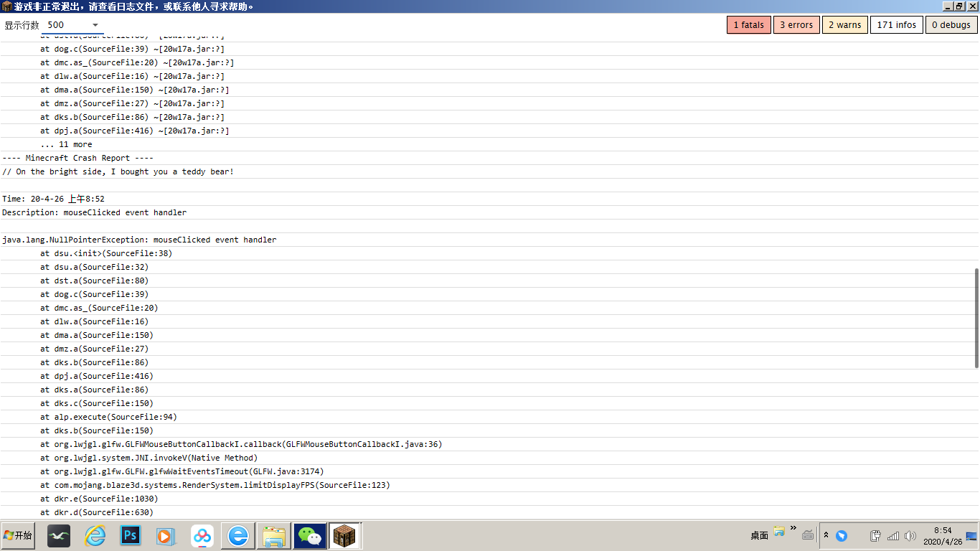Click the Minecraft Crash Report header line

[x=77, y=158]
